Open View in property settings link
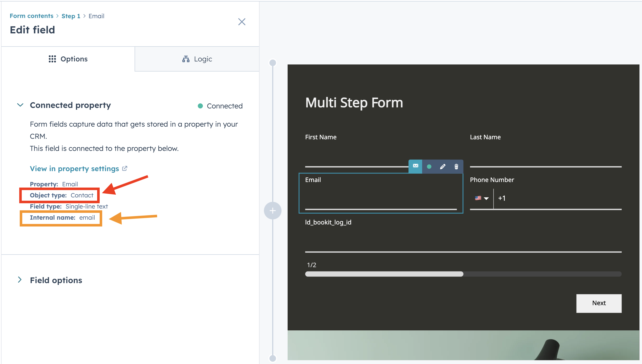Image resolution: width=642 pixels, height=364 pixels. [x=74, y=169]
